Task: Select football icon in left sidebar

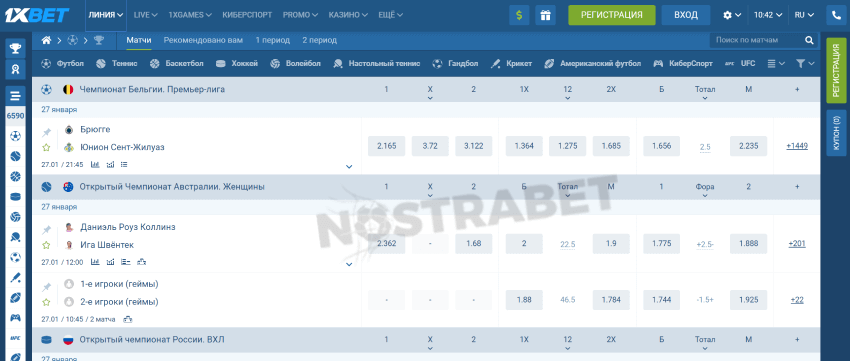Action: [x=15, y=136]
